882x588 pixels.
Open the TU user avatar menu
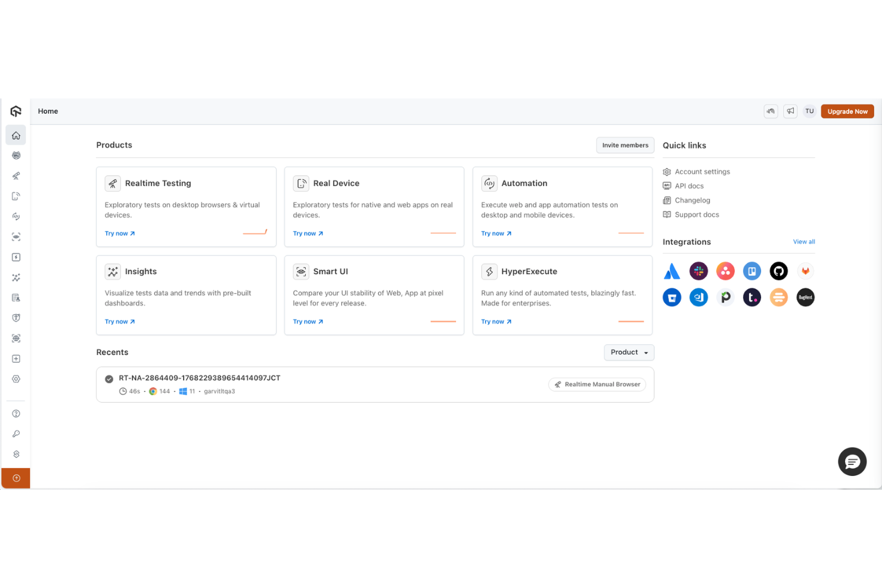tap(809, 111)
